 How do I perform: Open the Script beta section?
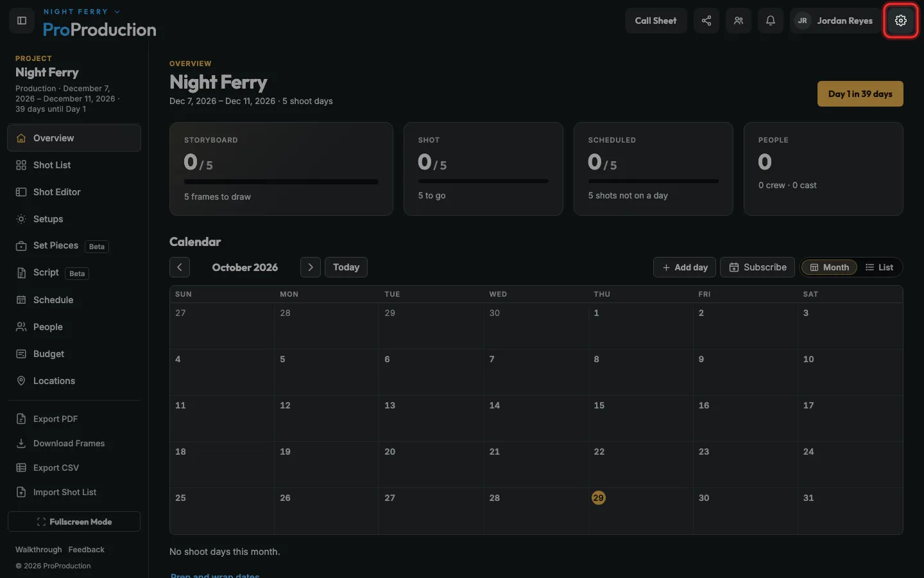(74, 273)
